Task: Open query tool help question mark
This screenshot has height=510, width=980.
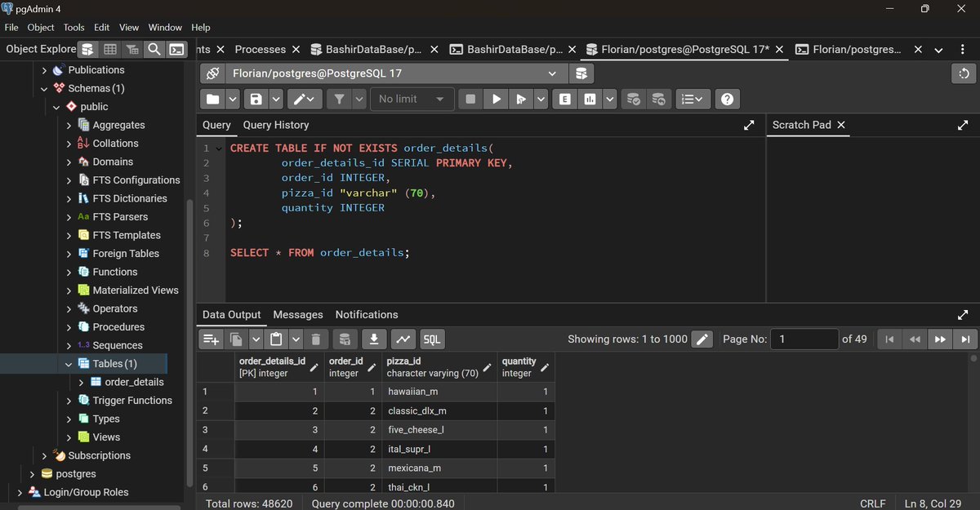Action: click(x=727, y=99)
